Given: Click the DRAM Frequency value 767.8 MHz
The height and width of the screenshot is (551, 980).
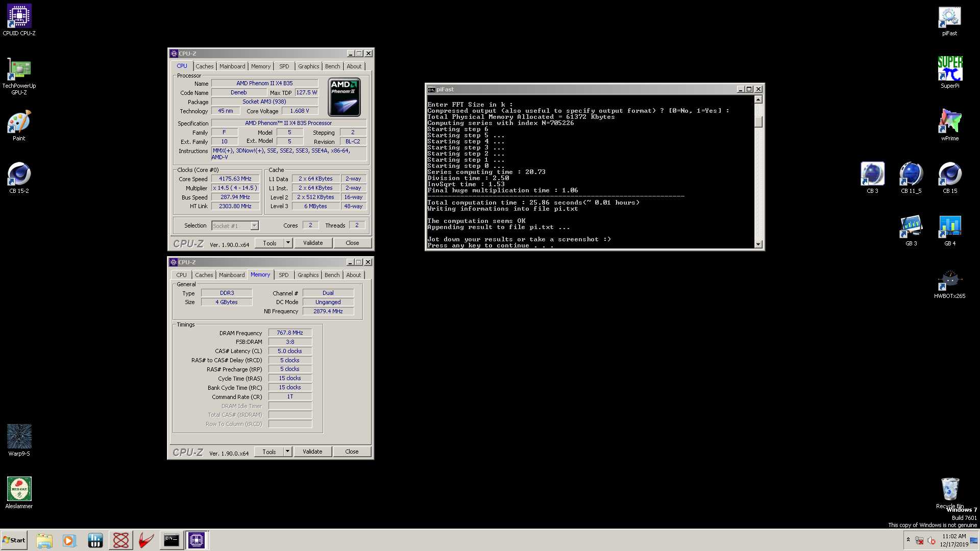Looking at the screenshot, I should point(290,333).
